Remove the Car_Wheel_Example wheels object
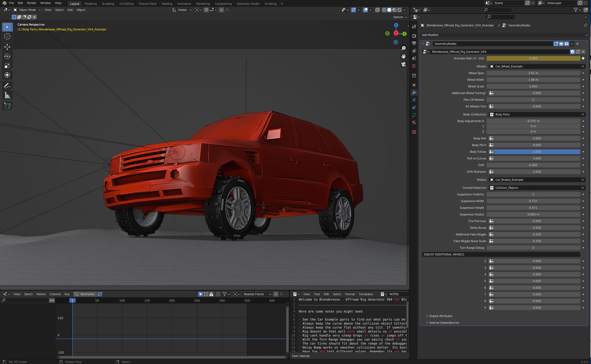 (x=583, y=66)
